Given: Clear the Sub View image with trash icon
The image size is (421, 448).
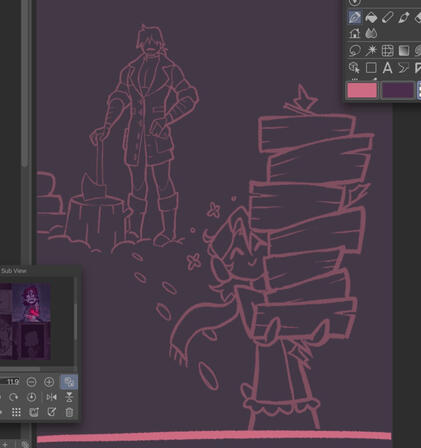Looking at the screenshot, I should tap(69, 412).
